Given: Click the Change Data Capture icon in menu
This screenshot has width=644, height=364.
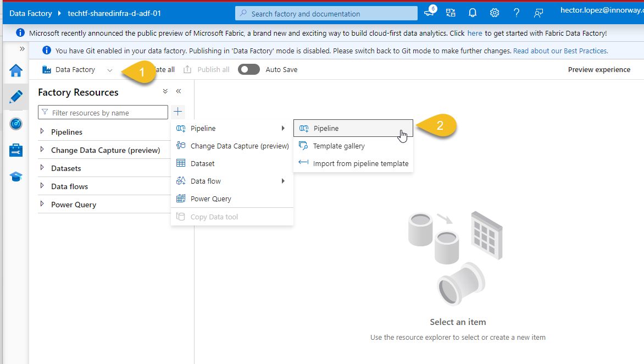Looking at the screenshot, I should (181, 145).
